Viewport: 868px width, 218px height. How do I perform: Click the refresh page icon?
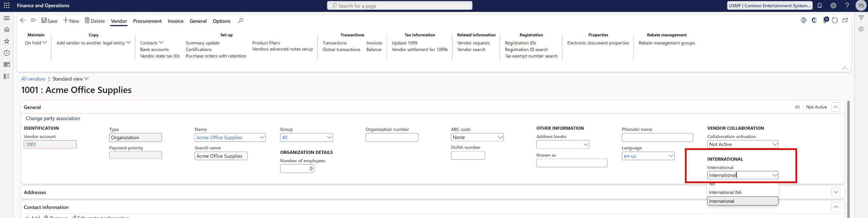tap(835, 20)
